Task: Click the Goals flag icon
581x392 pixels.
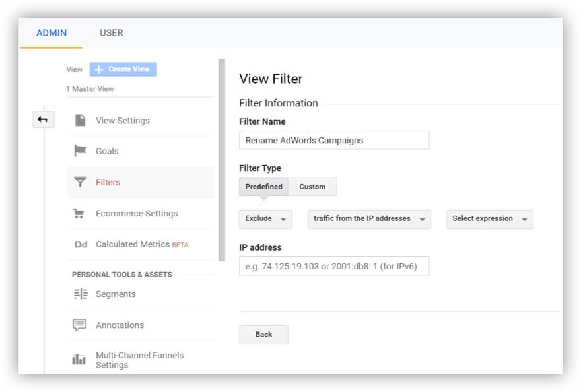Action: pos(80,151)
